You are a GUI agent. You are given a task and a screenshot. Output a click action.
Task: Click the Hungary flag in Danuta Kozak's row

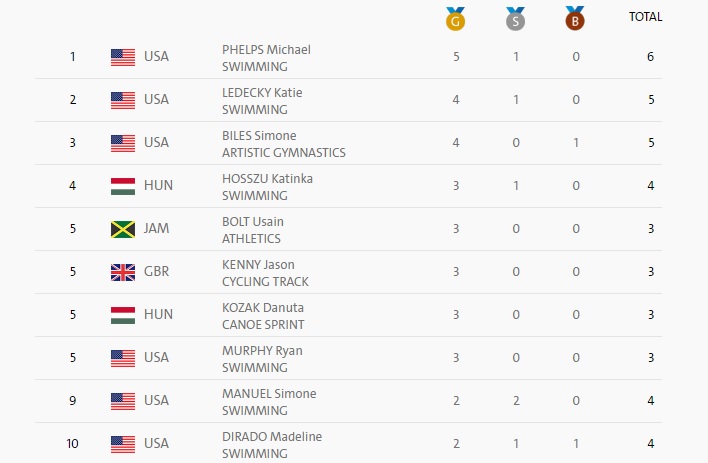[123, 315]
